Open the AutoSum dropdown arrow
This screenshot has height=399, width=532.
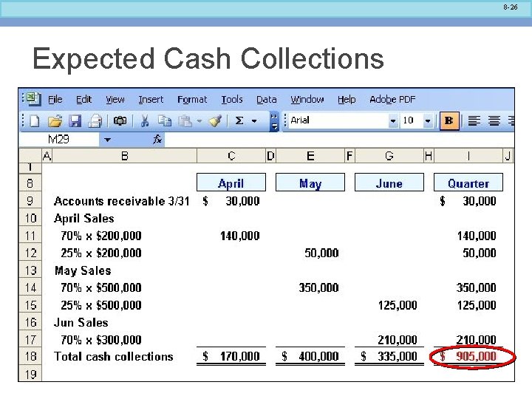click(x=254, y=121)
